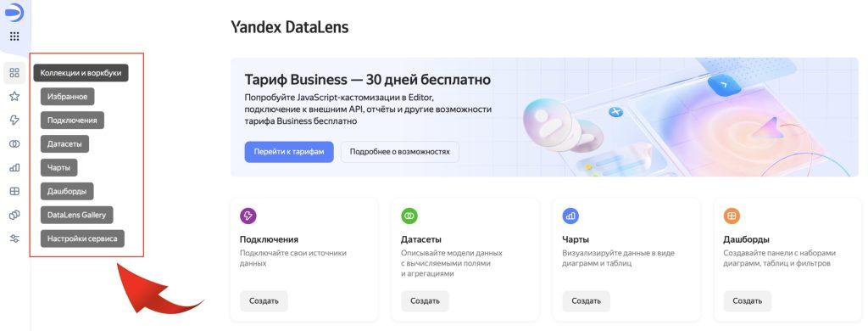Click Создать in Чарты card

tap(587, 301)
